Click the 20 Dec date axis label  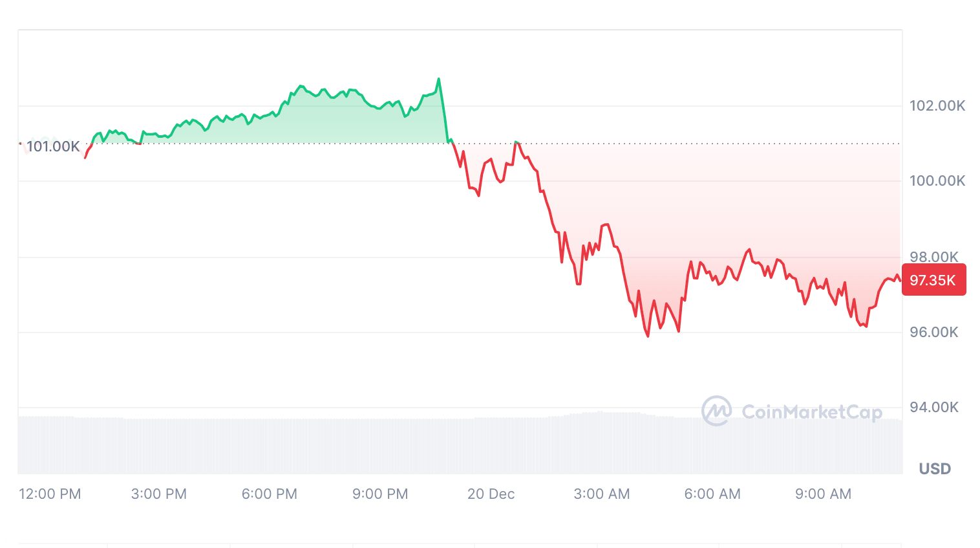[x=491, y=494]
